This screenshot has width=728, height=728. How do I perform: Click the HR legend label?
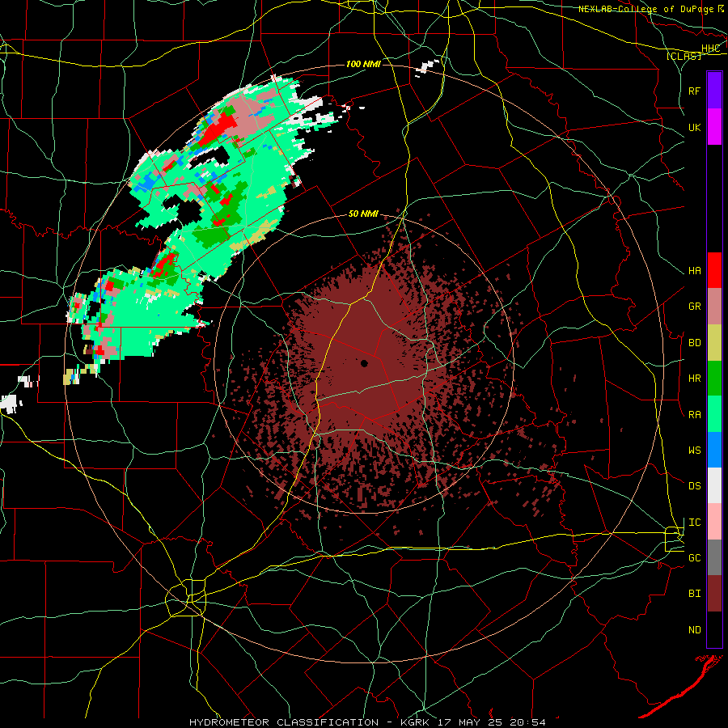(695, 379)
